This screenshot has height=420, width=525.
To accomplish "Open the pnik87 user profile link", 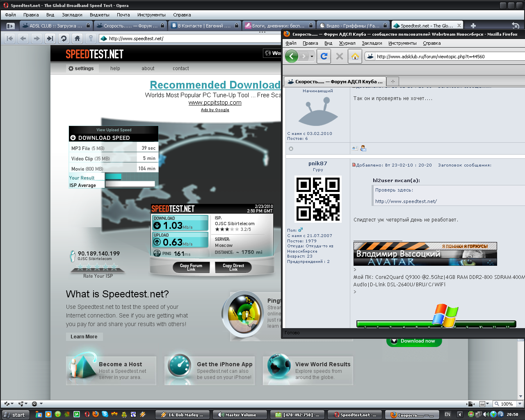I will 318,163.
